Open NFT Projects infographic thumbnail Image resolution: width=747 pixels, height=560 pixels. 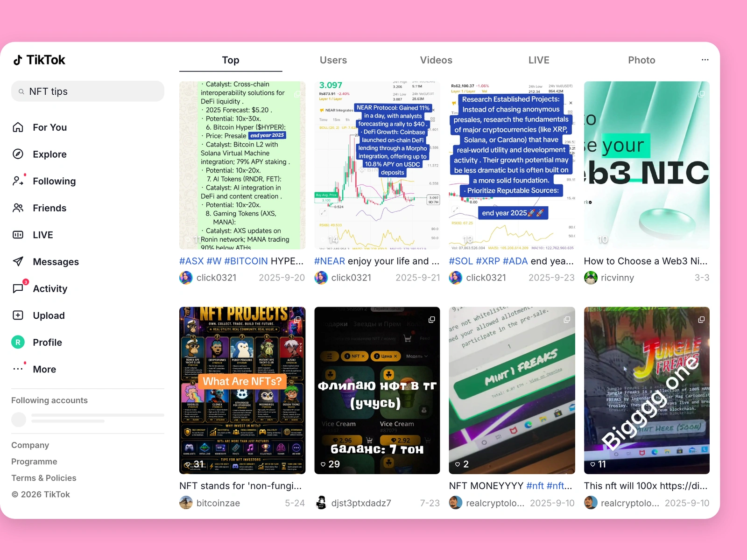[242, 391]
